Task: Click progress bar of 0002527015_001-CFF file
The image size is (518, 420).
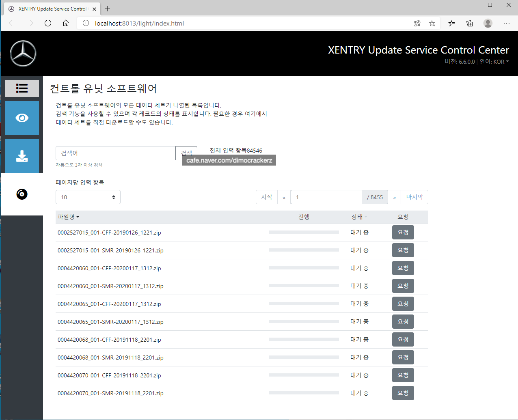Action: (304, 232)
